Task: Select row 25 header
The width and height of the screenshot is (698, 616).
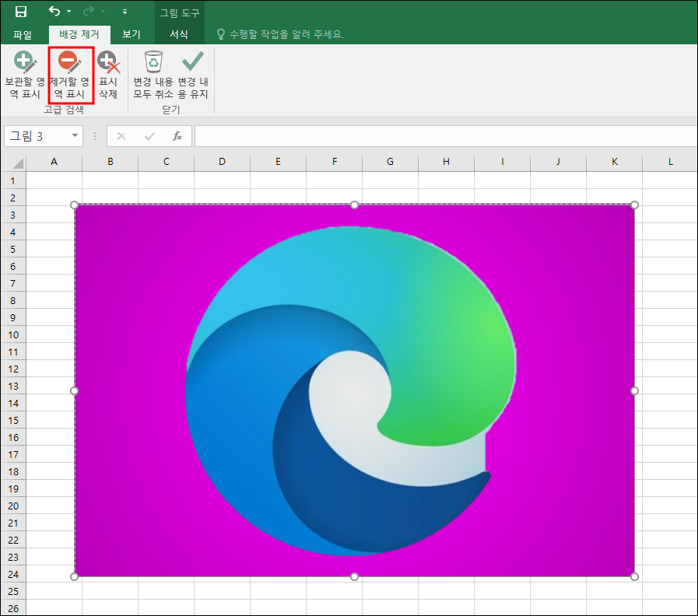Action: point(13,591)
